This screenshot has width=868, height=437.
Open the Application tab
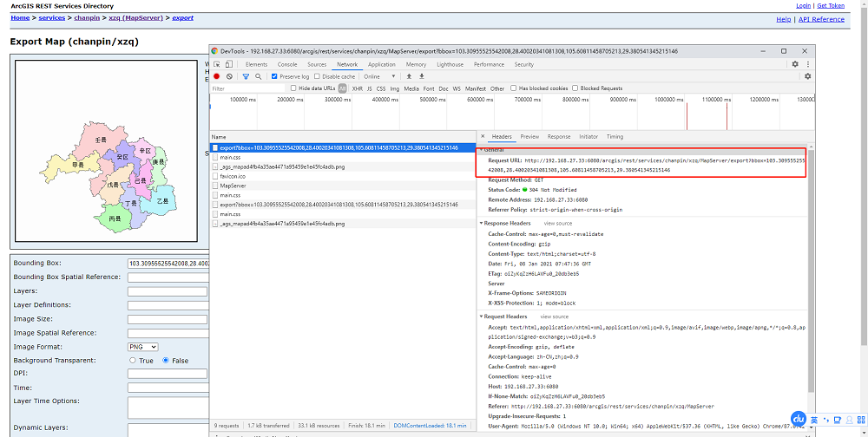(x=382, y=65)
